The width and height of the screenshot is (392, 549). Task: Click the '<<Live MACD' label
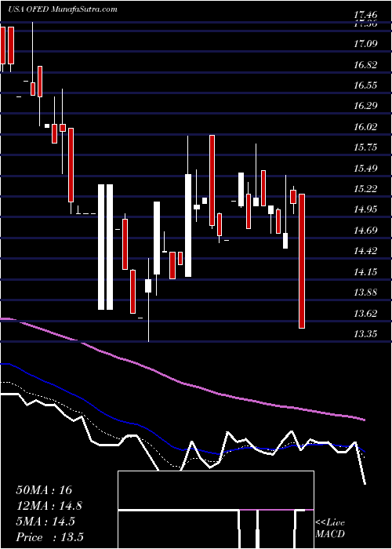(330, 529)
